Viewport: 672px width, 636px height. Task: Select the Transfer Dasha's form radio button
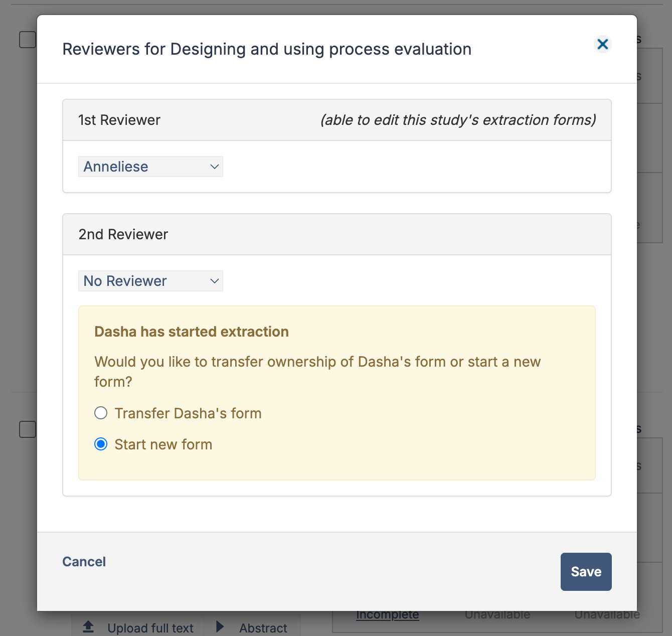(101, 413)
